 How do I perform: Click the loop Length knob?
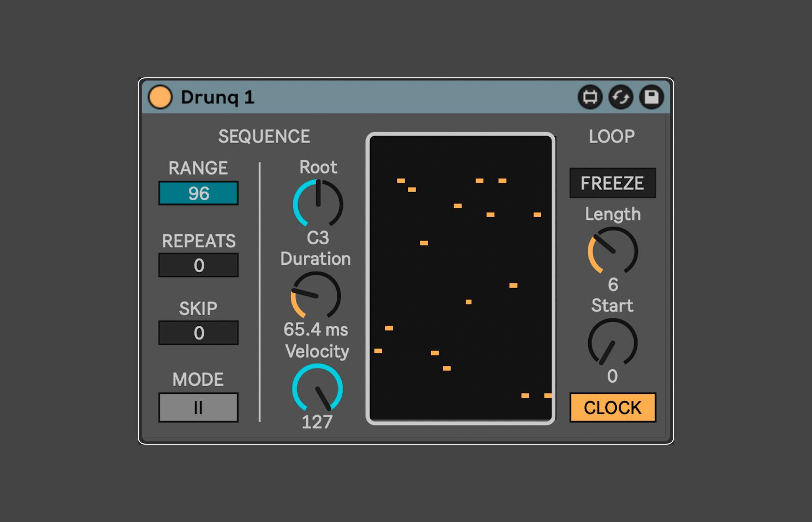pyautogui.click(x=613, y=251)
